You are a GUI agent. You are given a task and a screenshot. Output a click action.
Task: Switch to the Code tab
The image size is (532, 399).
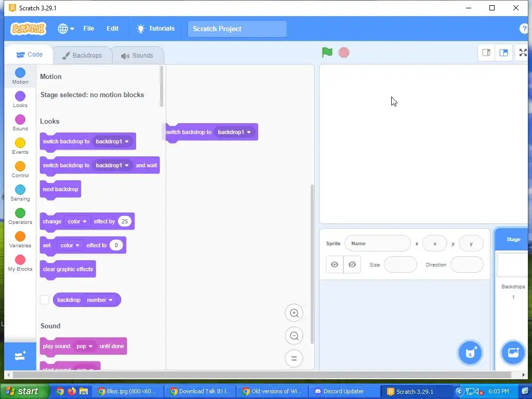[30, 55]
